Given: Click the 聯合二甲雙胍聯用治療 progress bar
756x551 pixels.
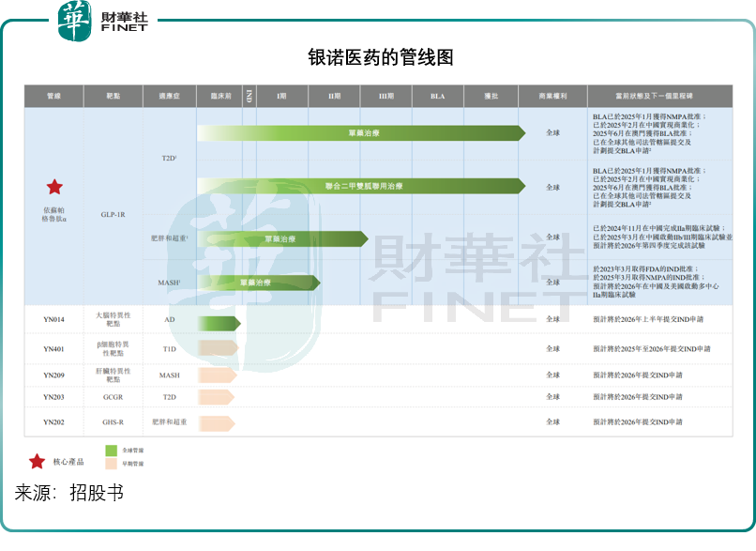Looking at the screenshot, I should click(362, 186).
